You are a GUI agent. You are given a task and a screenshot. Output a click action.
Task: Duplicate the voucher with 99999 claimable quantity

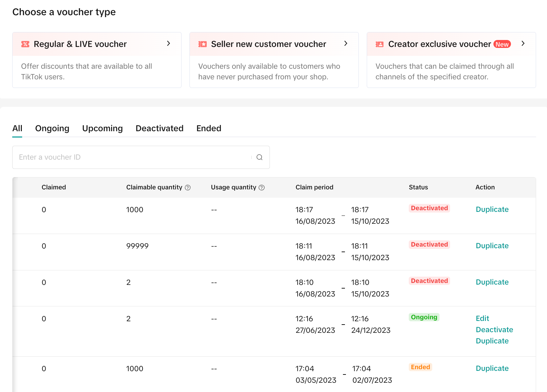point(492,246)
